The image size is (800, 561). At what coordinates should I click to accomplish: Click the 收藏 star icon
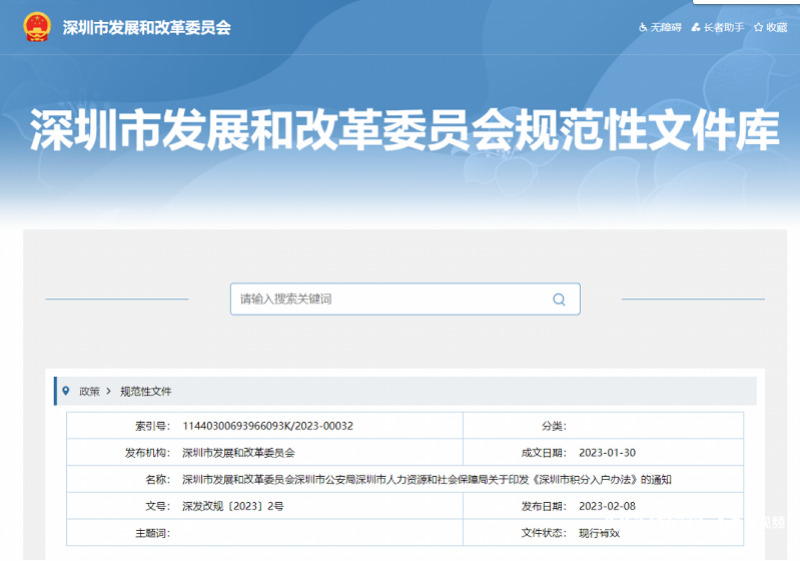(759, 28)
